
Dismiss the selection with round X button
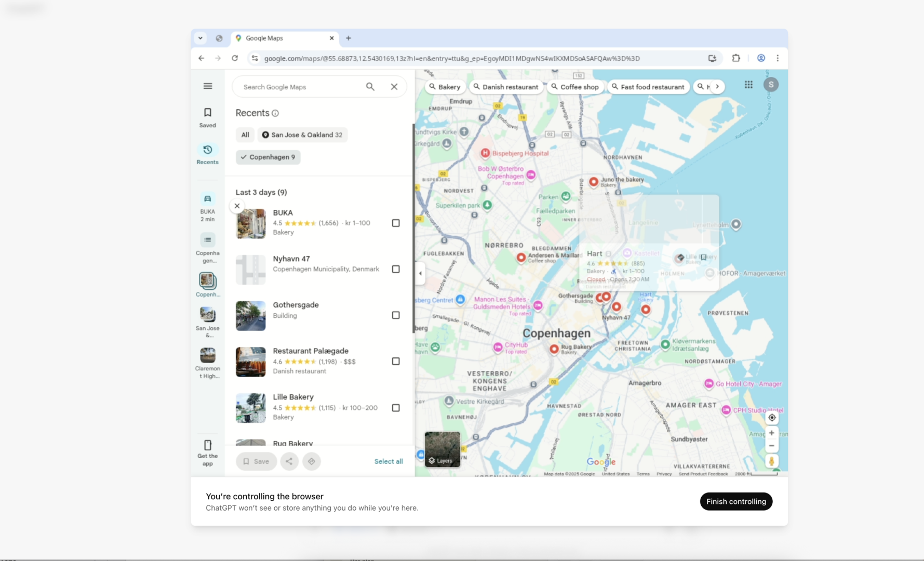click(237, 206)
